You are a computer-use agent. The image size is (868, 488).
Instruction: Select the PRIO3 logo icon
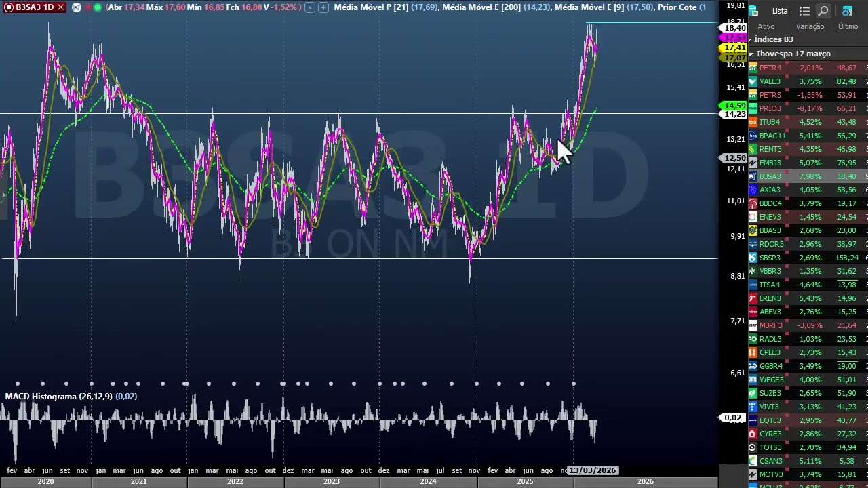tap(753, 108)
